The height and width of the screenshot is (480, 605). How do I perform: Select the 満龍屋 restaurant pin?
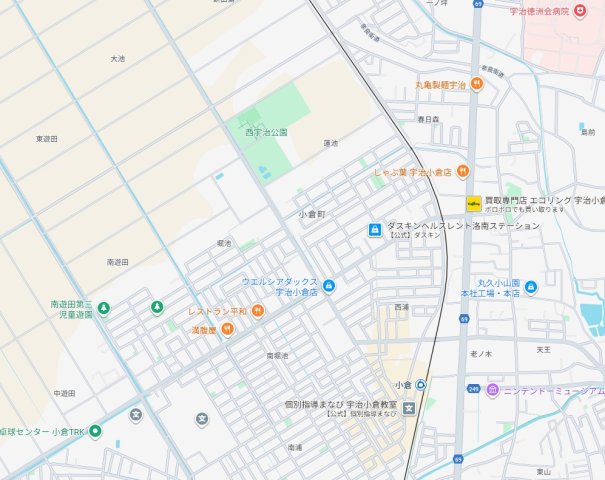pyautogui.click(x=228, y=329)
